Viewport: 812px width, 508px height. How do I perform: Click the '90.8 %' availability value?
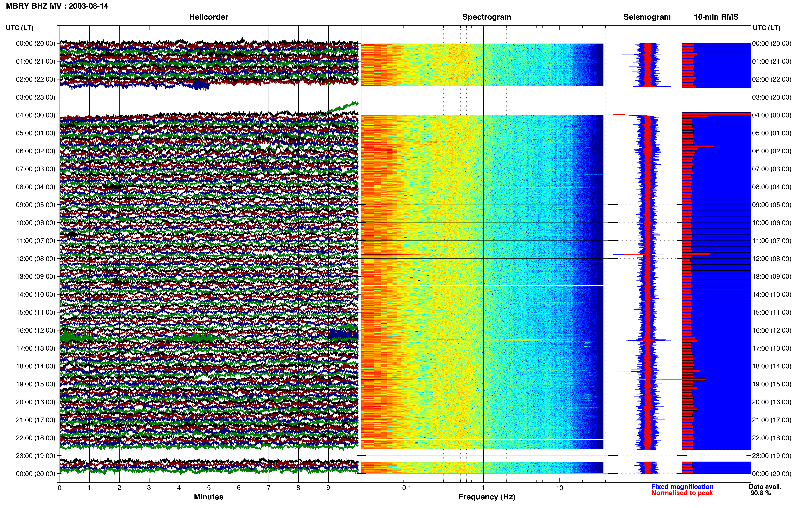[x=761, y=493]
